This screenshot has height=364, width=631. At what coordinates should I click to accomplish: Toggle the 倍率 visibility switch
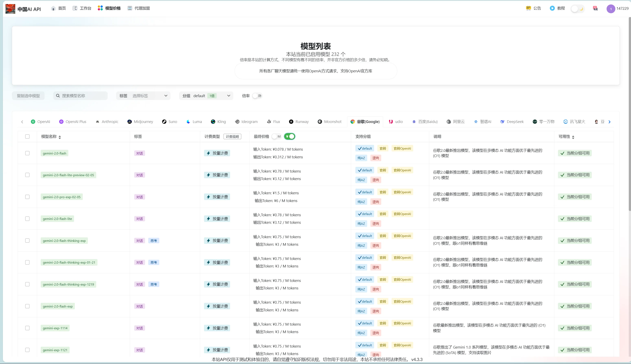[257, 96]
